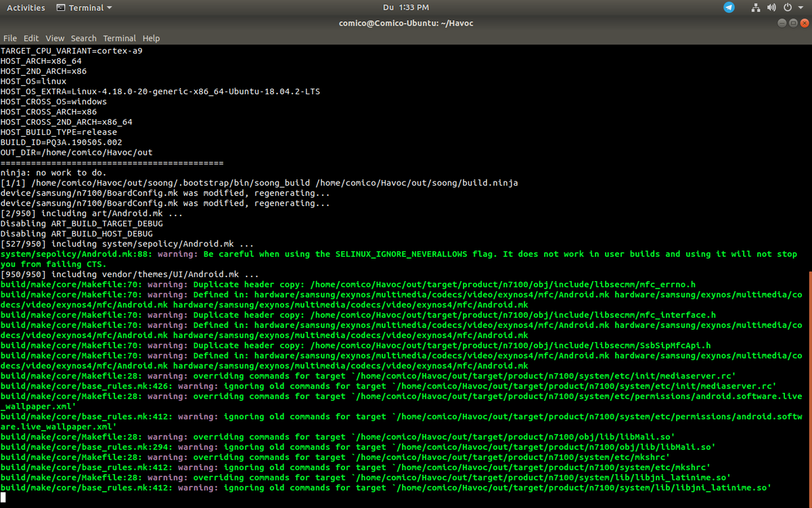Open the Terminal menu in menu bar
Viewport: 812px width, 508px height.
tap(120, 39)
